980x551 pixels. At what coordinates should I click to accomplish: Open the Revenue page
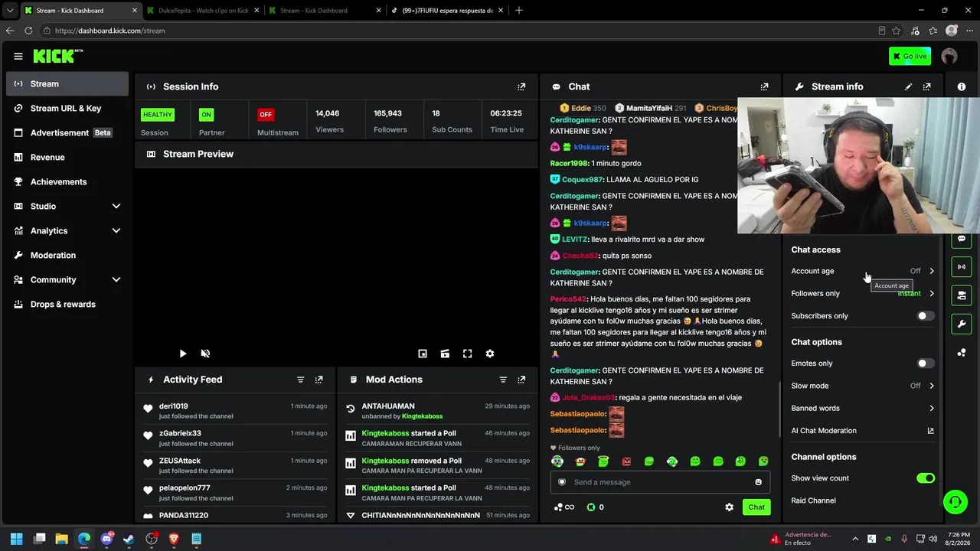(67, 158)
